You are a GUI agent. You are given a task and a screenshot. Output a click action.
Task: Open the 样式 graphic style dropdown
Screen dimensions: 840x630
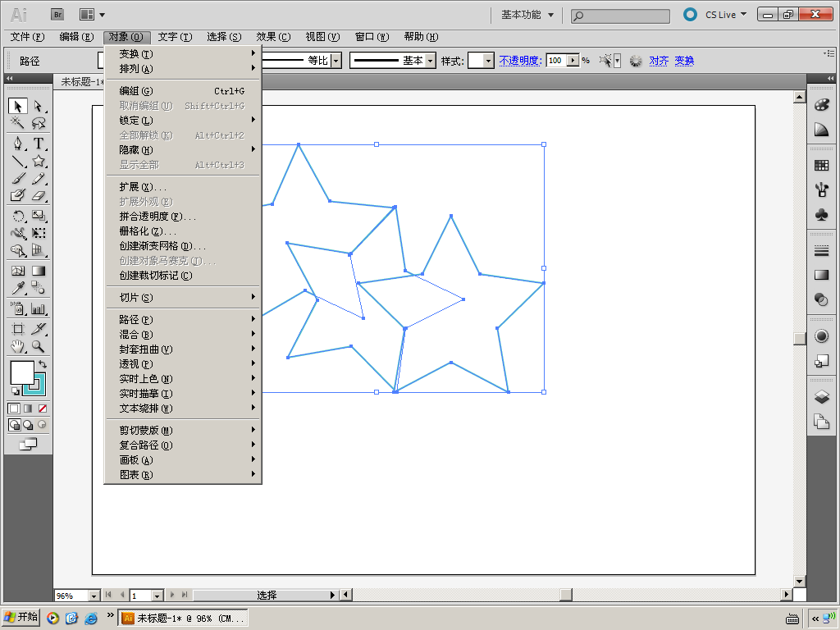pos(488,61)
